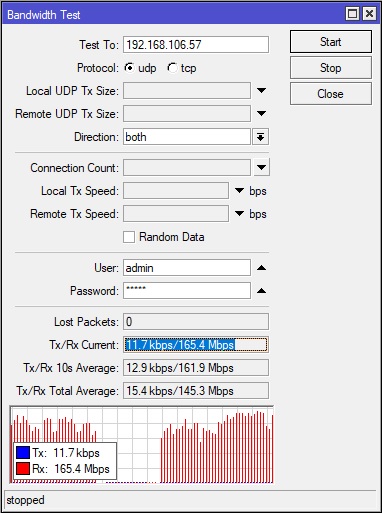The image size is (382, 513).
Task: Expand the Connection Count arrow
Action: point(262,167)
